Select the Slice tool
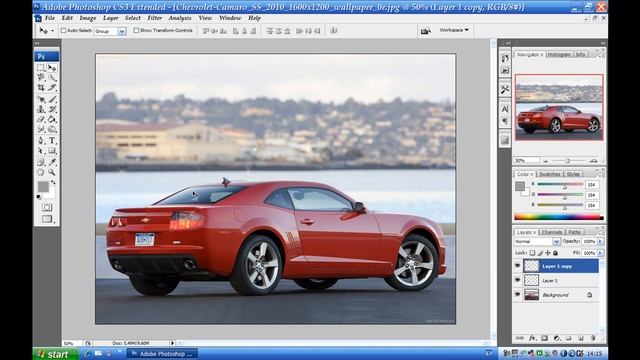 52,87
